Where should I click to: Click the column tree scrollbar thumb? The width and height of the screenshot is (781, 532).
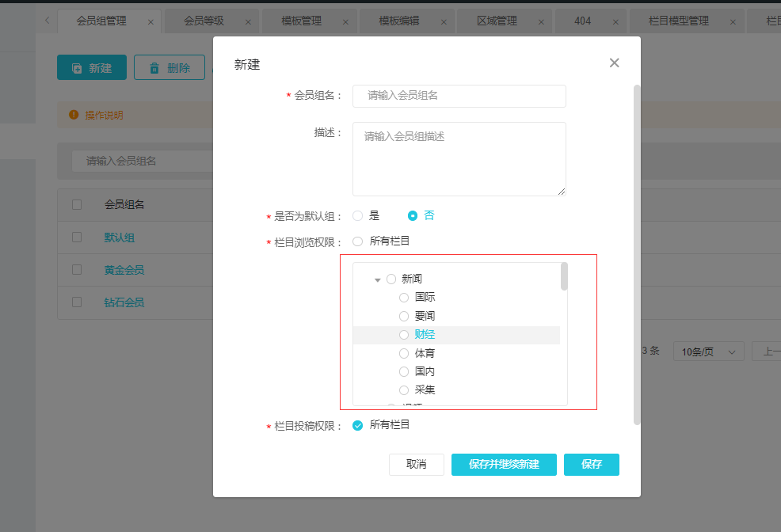pyautogui.click(x=564, y=276)
